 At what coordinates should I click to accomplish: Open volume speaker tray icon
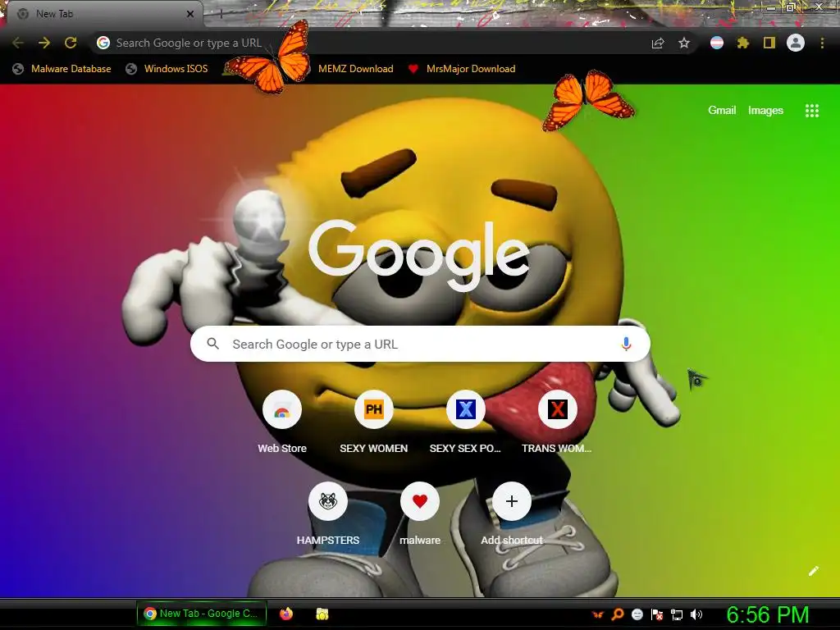[696, 614]
